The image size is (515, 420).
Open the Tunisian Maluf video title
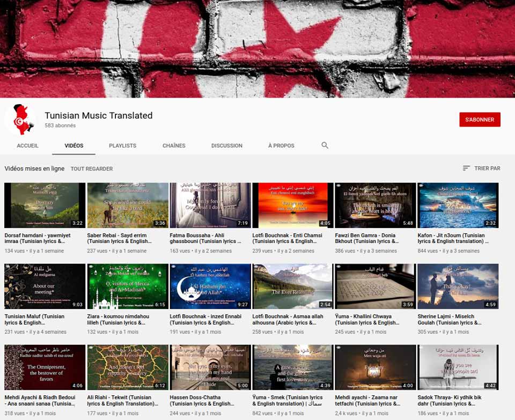pos(34,320)
